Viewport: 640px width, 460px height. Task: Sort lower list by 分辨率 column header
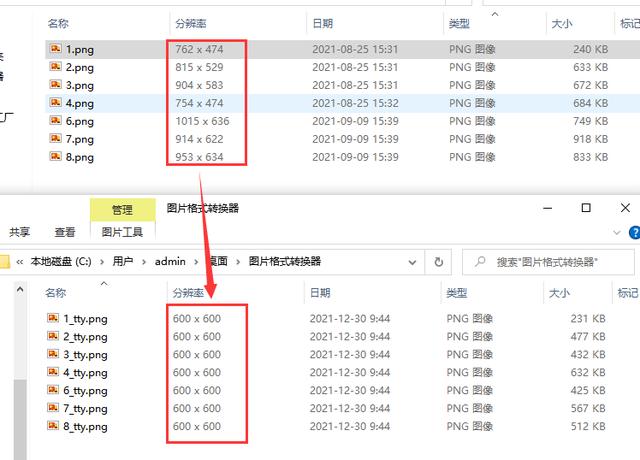click(188, 293)
